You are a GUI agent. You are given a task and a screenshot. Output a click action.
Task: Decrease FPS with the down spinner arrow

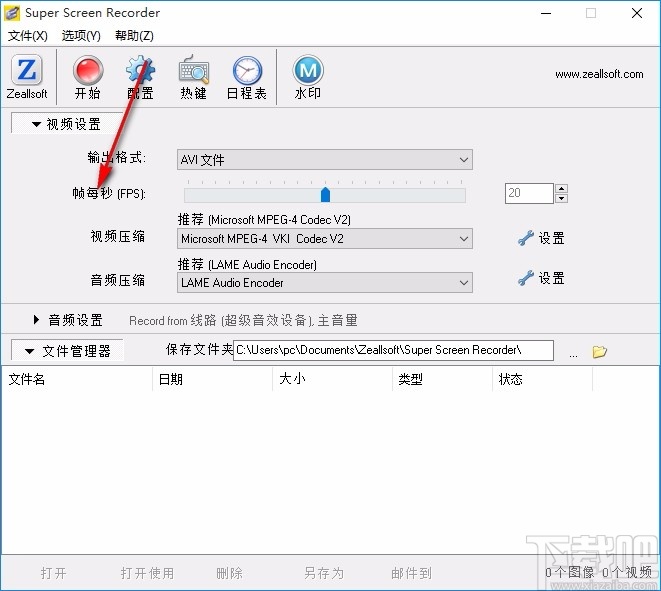tap(562, 199)
